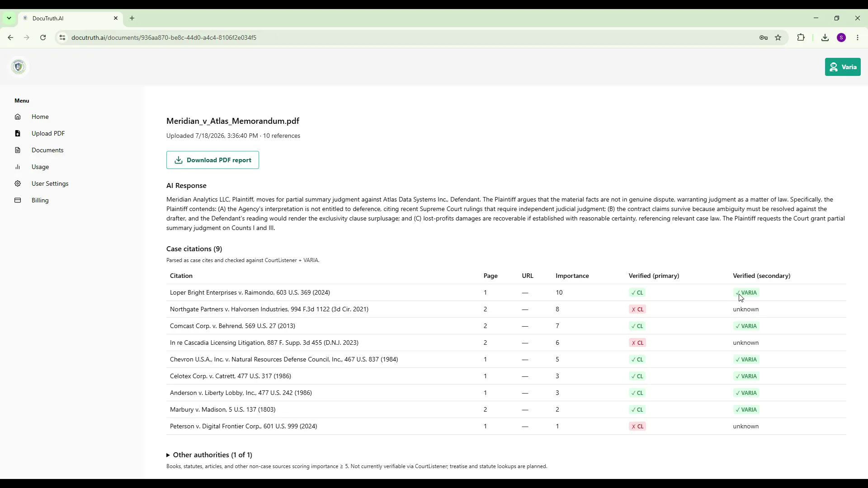Close the DocuTruth.AI tab
The image size is (868, 488).
click(x=116, y=18)
